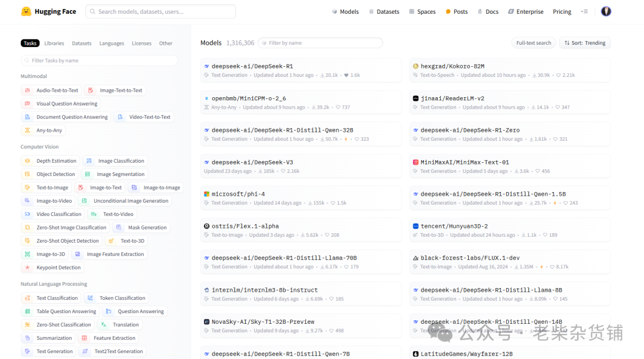Select the Feature Extraction task filter
Viewport: 644px width, 359px height.
(x=108, y=338)
